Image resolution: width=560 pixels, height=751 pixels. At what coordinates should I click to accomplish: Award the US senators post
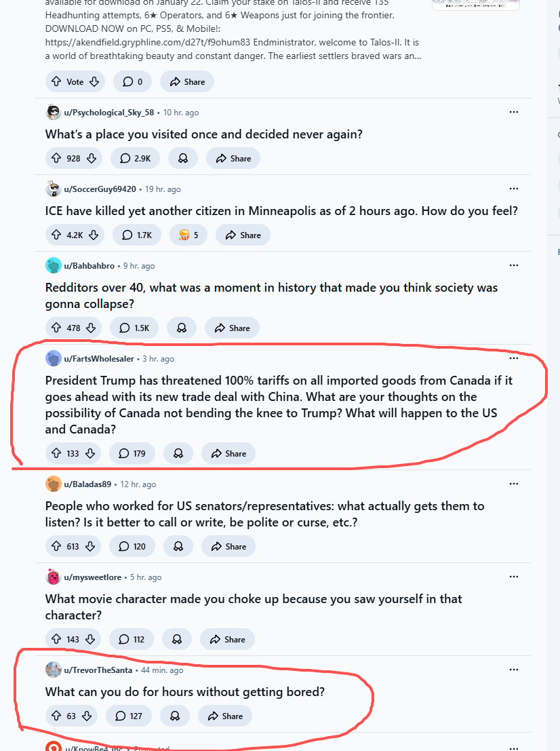click(x=178, y=547)
